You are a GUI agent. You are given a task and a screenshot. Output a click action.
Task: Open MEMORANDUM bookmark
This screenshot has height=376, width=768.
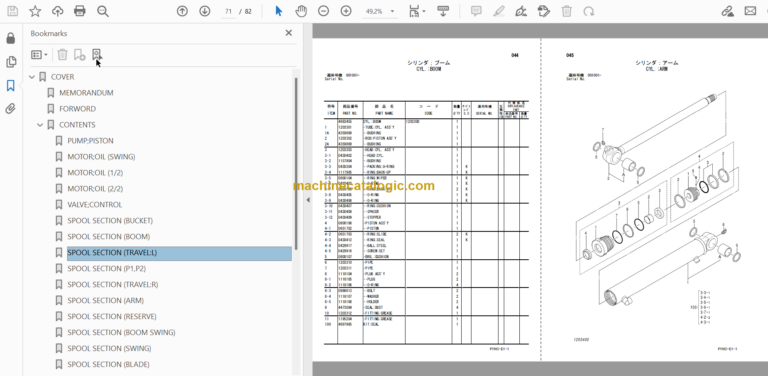tap(86, 93)
